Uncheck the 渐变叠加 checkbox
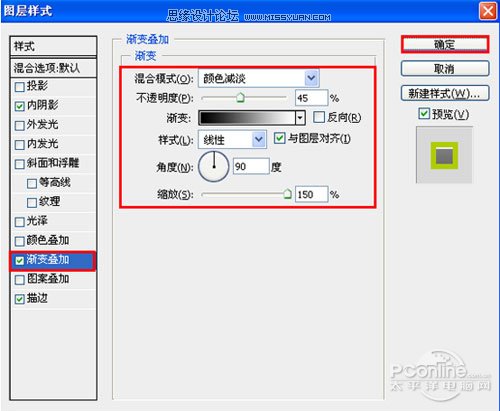500x411 pixels. coord(20,261)
